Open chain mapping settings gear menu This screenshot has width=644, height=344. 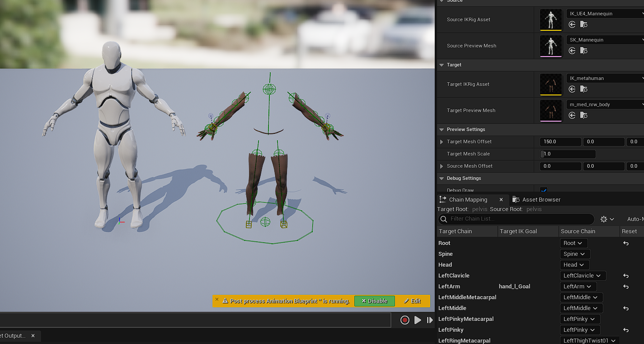coord(607,219)
